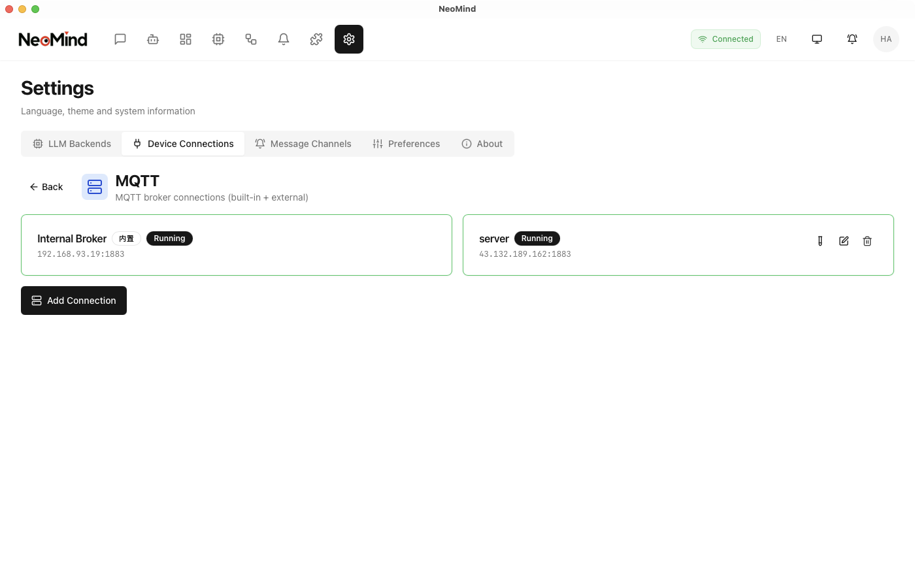The height and width of the screenshot is (588, 915).
Task: Switch to the LLM Backends tab
Action: (x=71, y=144)
